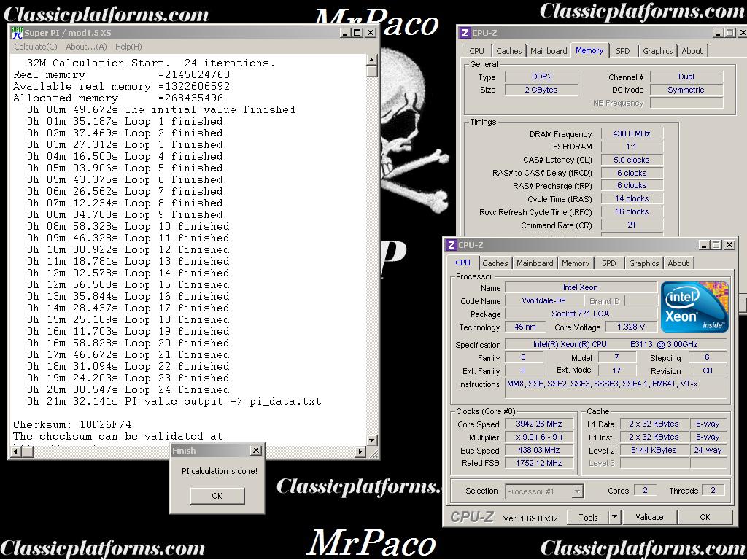Click the Rated FSB value 1752.12 MHz

coord(539,463)
